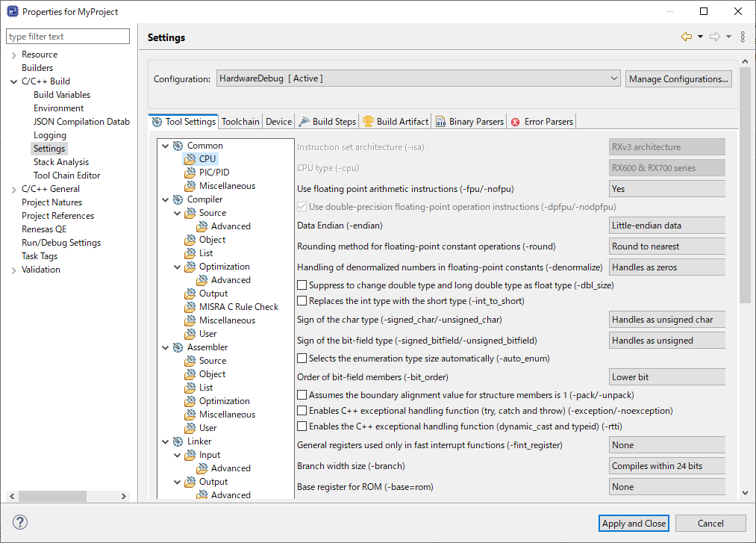Click the Cancel button
Image resolution: width=756 pixels, height=543 pixels.
710,524
